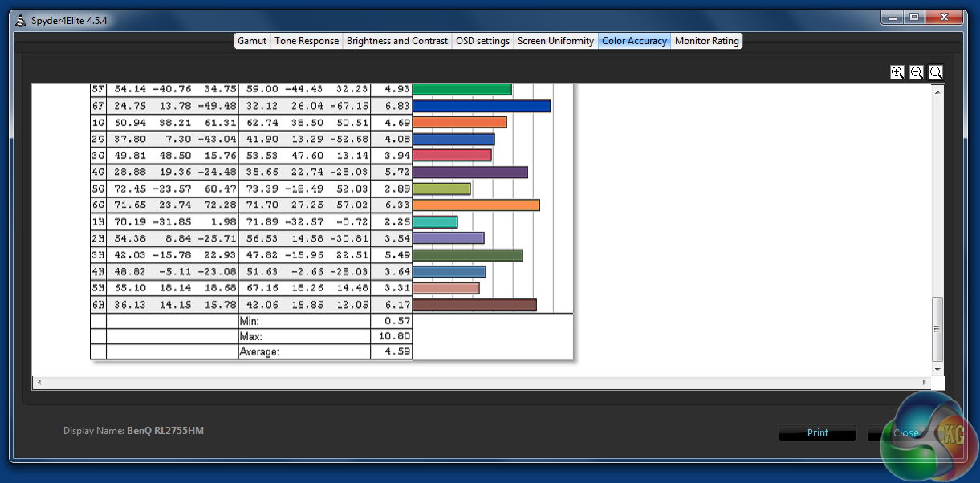The image size is (980, 483).
Task: Click the zoom out magnifier icon
Action: [917, 72]
